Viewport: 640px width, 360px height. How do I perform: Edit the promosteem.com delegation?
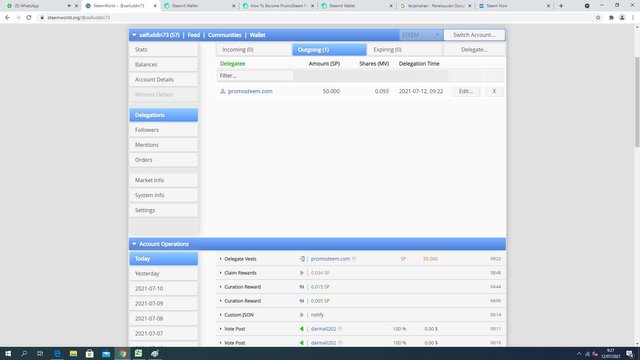click(466, 91)
